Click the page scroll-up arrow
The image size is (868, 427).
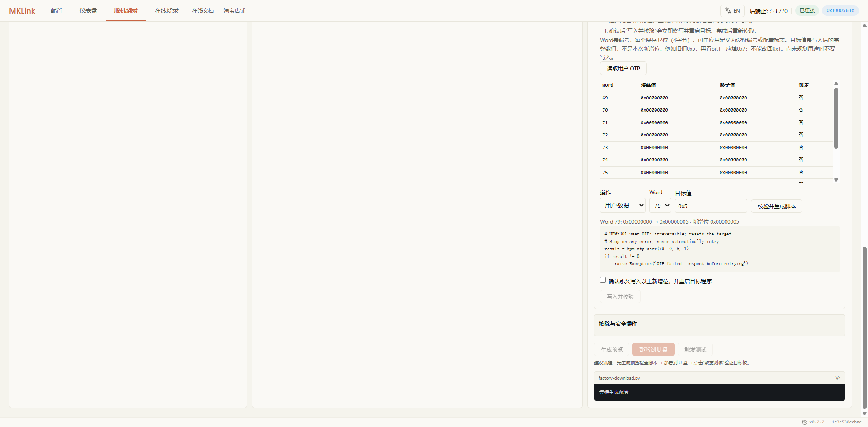(864, 26)
